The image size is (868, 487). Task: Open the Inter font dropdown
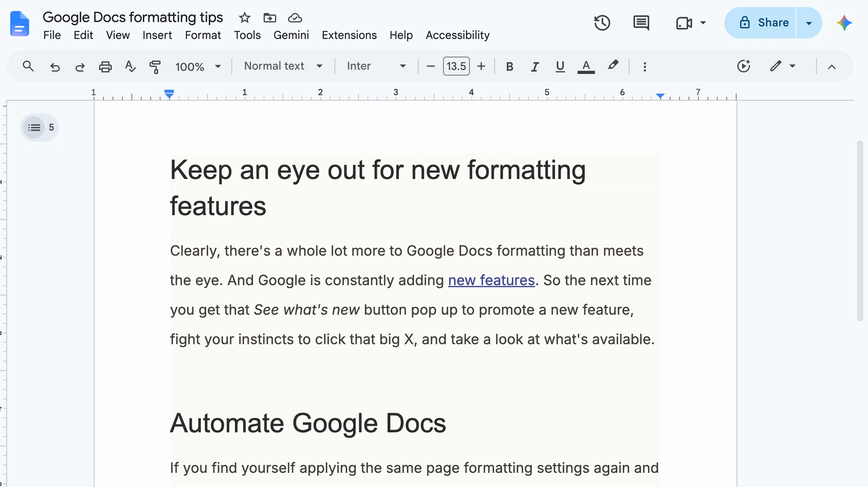point(376,66)
